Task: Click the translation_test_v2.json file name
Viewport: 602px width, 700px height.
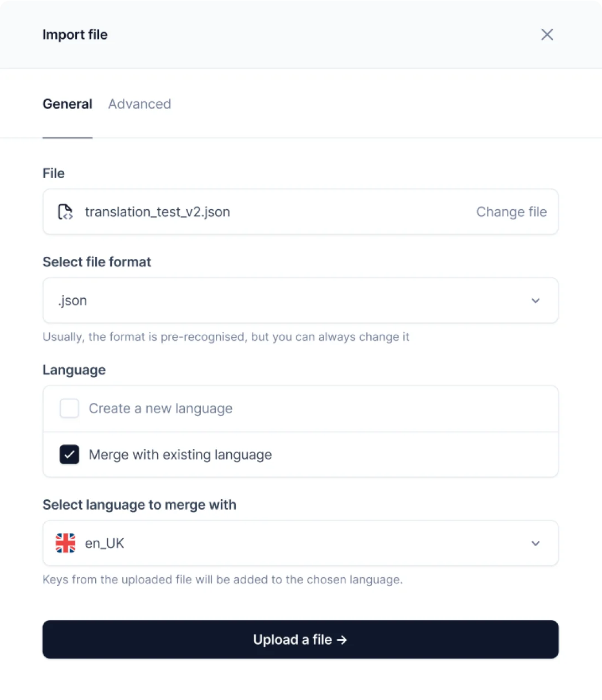Action: pos(157,212)
